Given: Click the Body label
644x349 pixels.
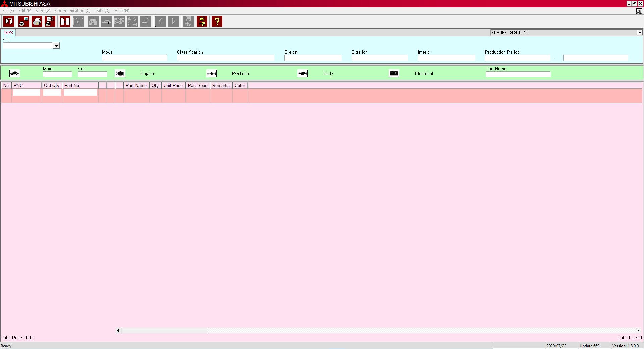Looking at the screenshot, I should point(328,73).
